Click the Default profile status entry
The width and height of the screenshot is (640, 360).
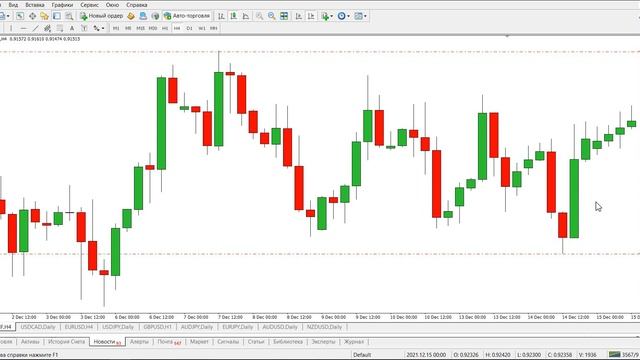362,355
